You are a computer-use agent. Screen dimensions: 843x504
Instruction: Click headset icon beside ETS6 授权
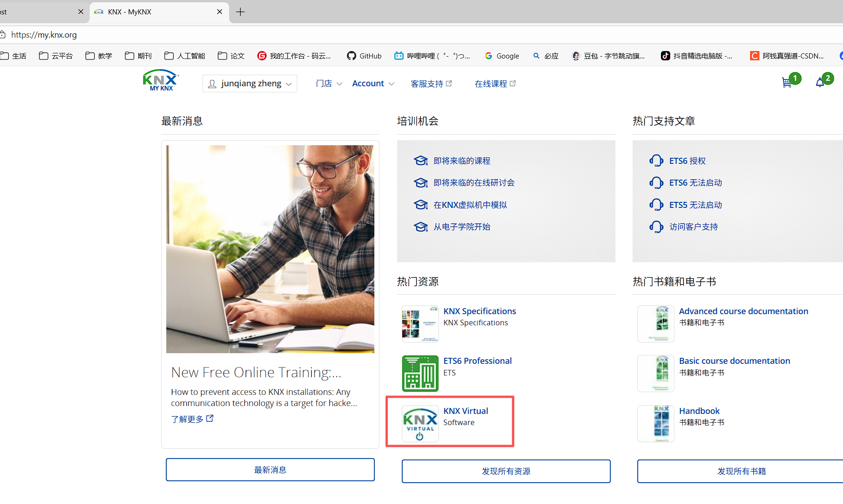click(x=656, y=161)
